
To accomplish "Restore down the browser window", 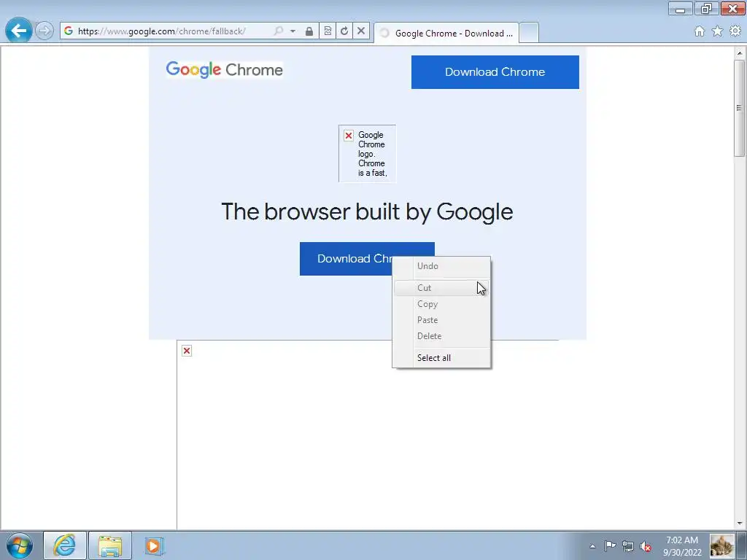I will 706,9.
